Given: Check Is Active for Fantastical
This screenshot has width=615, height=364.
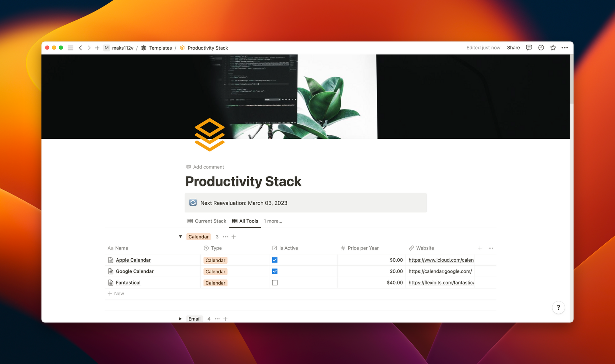Looking at the screenshot, I should click(274, 283).
